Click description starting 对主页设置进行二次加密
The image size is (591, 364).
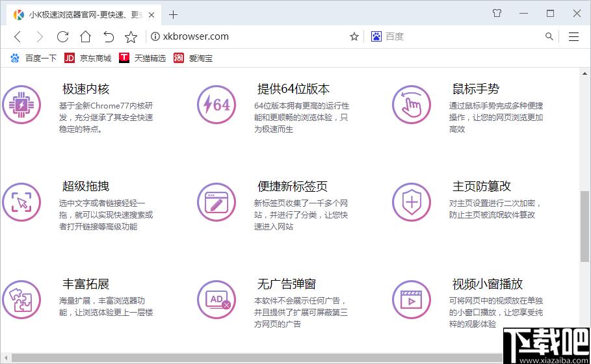coord(495,209)
